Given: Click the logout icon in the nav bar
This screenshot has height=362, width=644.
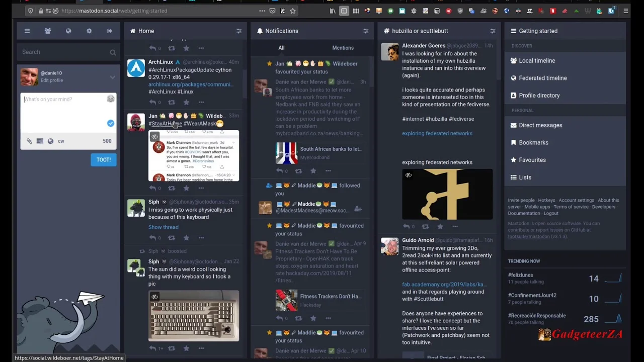Looking at the screenshot, I should 110,31.
